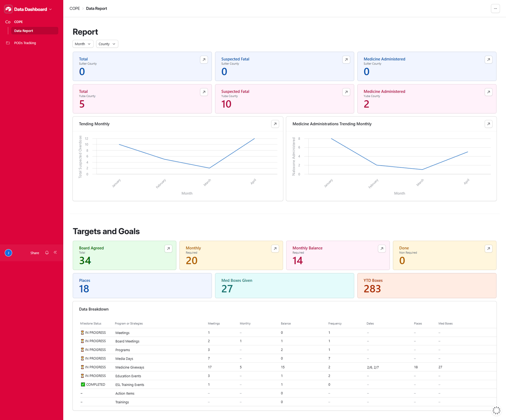Click the Frequency column header

(335, 324)
